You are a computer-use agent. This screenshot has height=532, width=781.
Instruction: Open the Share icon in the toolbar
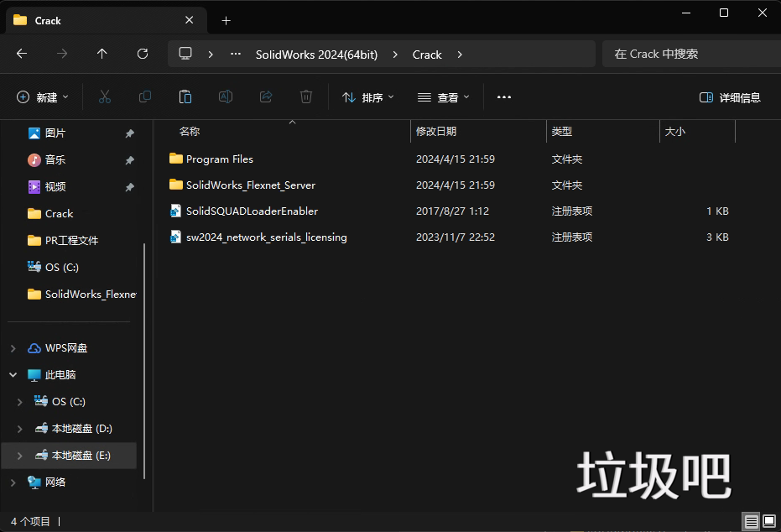(x=265, y=96)
